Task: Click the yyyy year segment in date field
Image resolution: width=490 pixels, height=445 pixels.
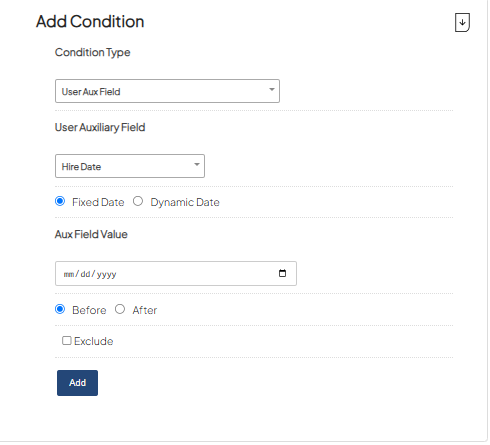Action: pos(107,275)
